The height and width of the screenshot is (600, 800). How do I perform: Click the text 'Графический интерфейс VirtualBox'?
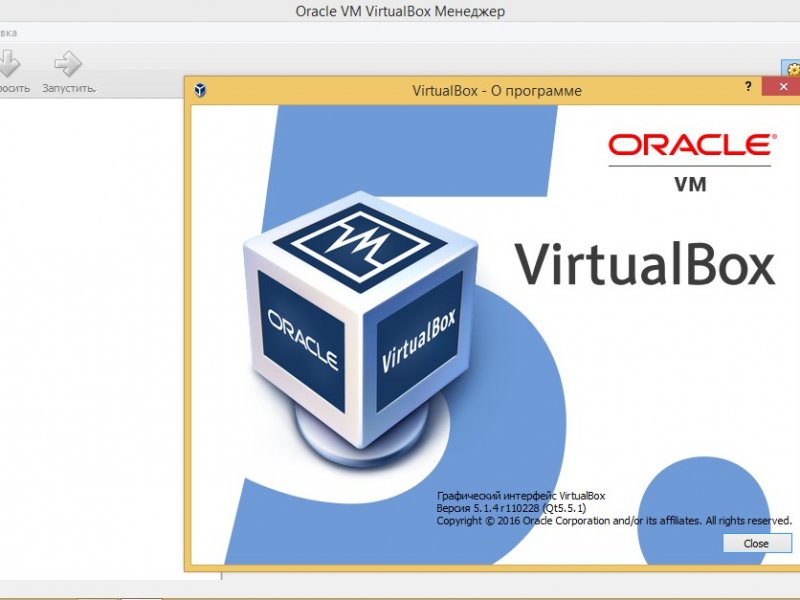[x=521, y=495]
